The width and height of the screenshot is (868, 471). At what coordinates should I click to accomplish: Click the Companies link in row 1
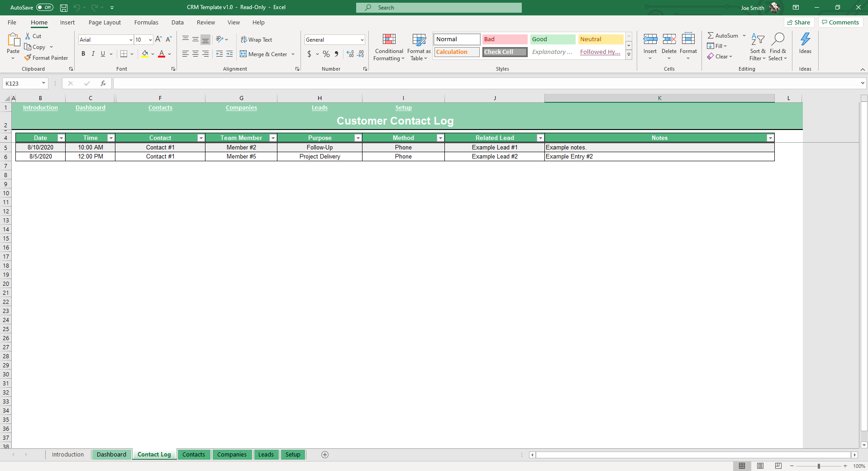[x=241, y=108]
